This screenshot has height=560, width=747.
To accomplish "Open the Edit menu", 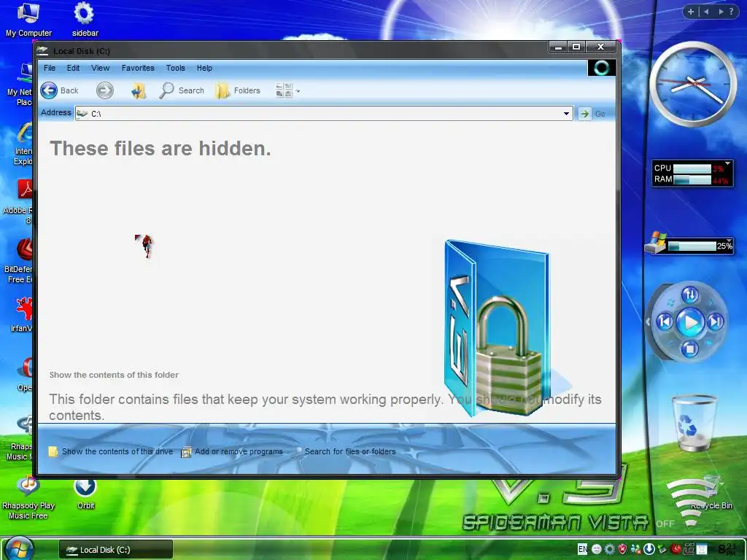I will pyautogui.click(x=73, y=68).
